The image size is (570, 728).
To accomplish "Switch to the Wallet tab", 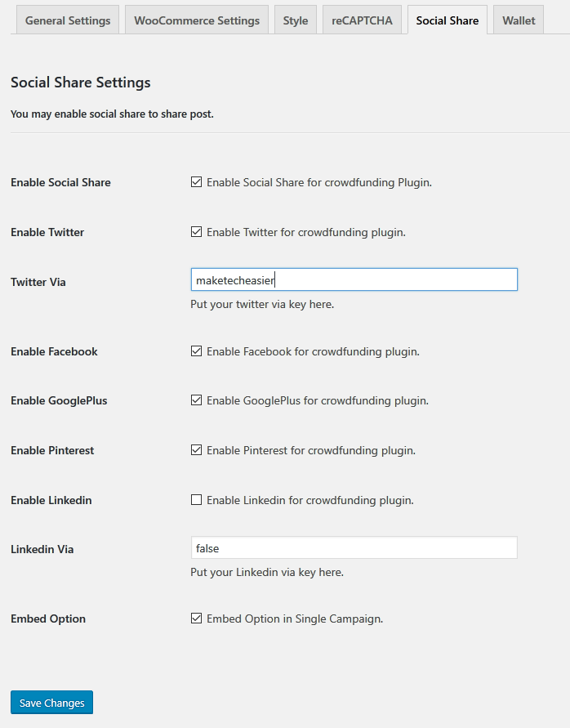I will click(x=518, y=20).
